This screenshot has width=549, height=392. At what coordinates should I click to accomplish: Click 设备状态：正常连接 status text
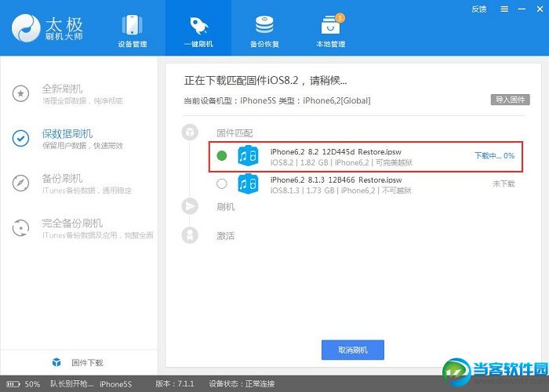pos(242,384)
